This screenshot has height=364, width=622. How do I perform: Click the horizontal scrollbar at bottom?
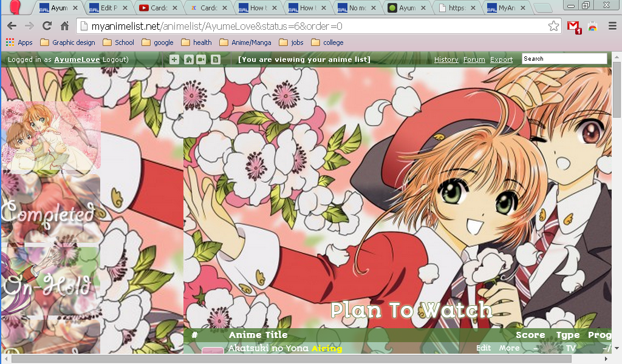click(x=292, y=359)
